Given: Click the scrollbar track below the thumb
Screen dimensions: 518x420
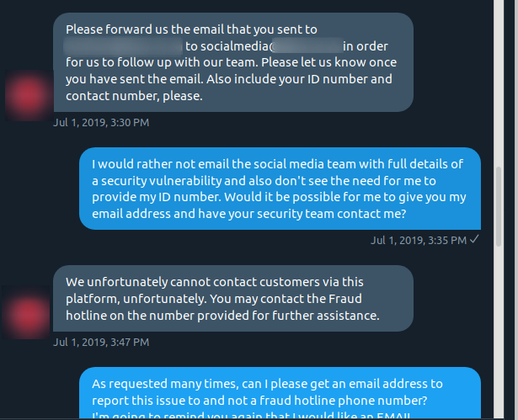Looking at the screenshot, I should [x=499, y=332].
